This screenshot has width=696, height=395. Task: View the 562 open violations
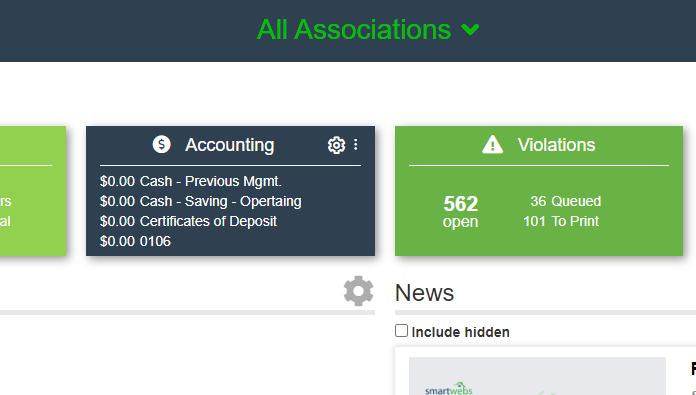point(460,212)
